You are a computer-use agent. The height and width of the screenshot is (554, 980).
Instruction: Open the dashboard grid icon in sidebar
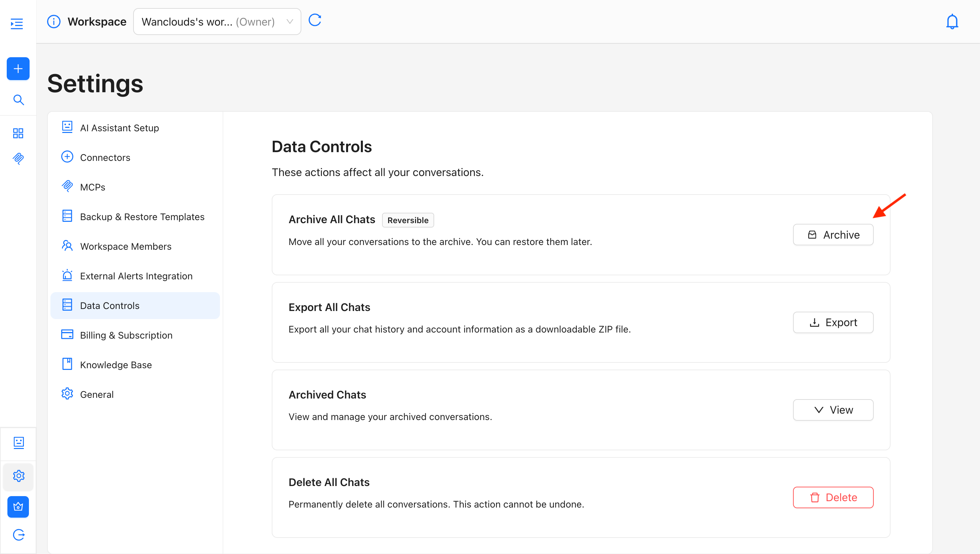point(18,133)
